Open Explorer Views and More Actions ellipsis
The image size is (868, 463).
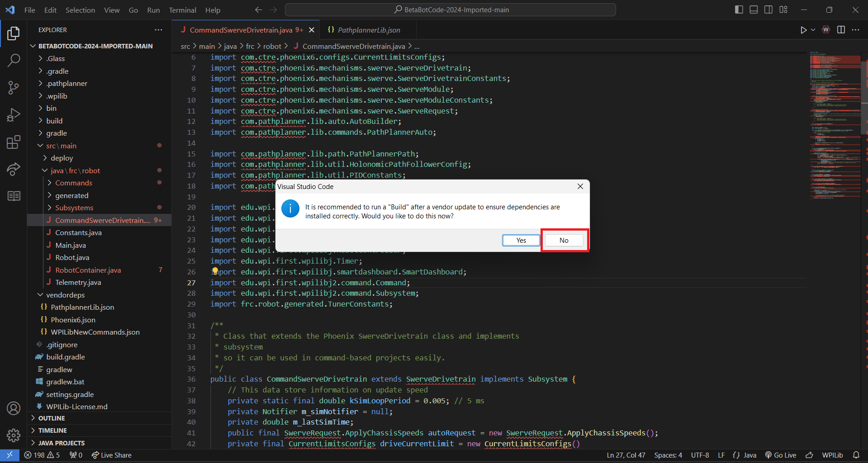point(158,30)
